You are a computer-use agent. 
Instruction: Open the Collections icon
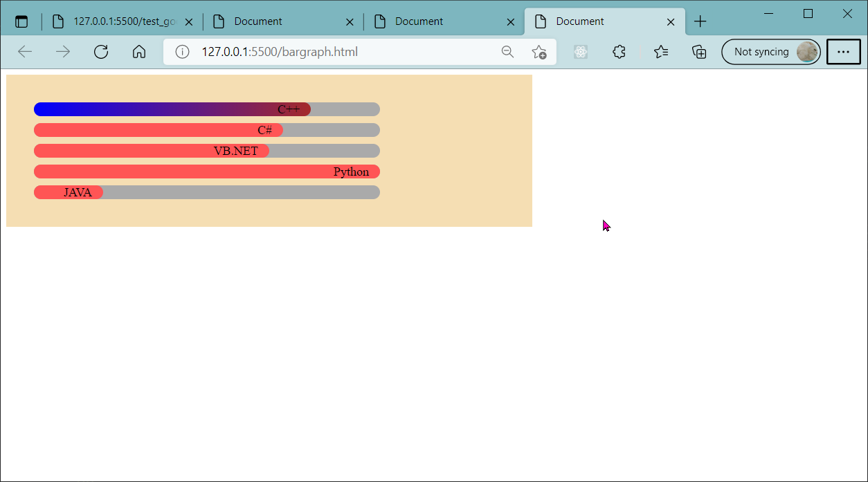700,52
